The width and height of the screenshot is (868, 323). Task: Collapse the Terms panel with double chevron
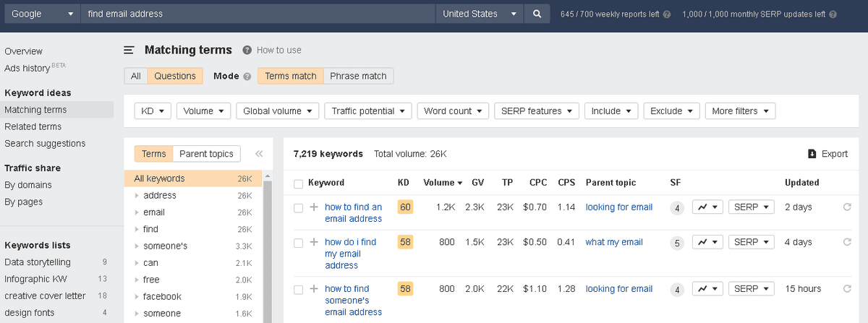(x=259, y=154)
